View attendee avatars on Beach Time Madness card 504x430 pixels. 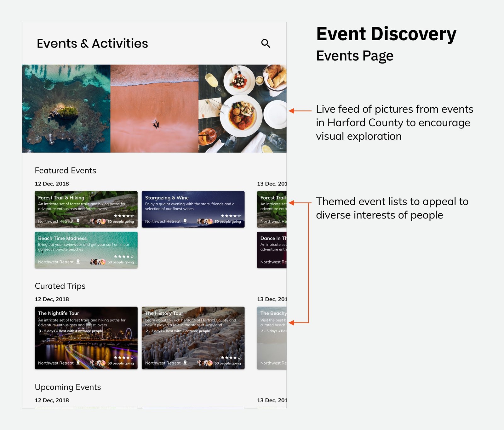coord(98,262)
